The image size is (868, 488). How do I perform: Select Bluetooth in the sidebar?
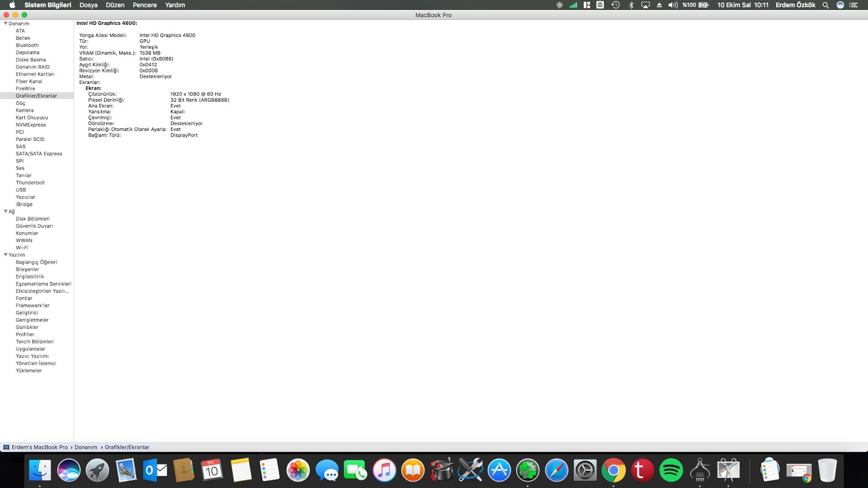27,45
